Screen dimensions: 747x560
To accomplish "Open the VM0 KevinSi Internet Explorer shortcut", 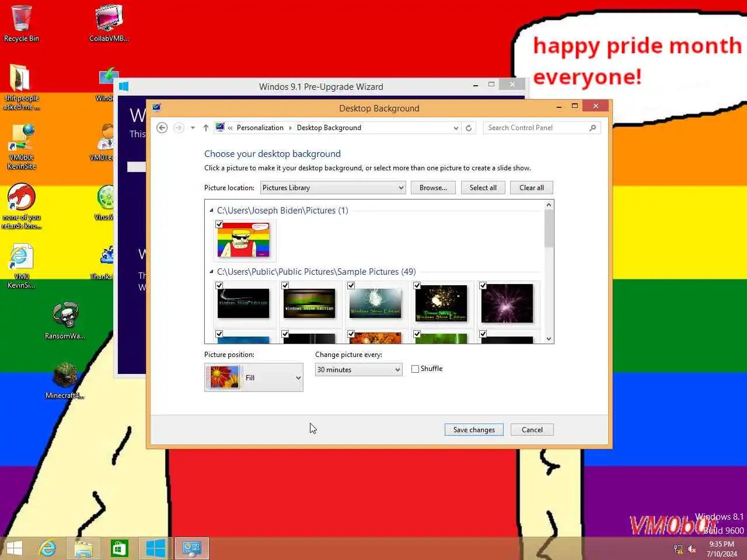I will tap(22, 266).
